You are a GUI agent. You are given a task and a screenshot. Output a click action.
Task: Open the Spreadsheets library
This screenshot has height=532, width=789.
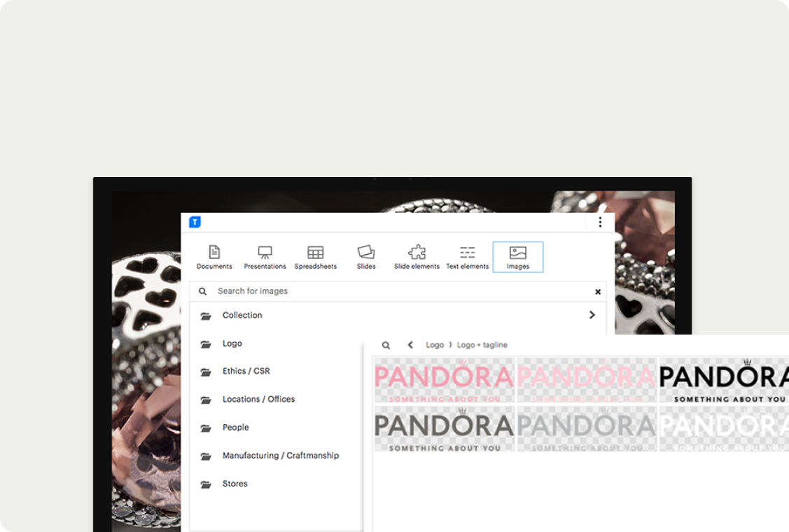click(x=315, y=255)
